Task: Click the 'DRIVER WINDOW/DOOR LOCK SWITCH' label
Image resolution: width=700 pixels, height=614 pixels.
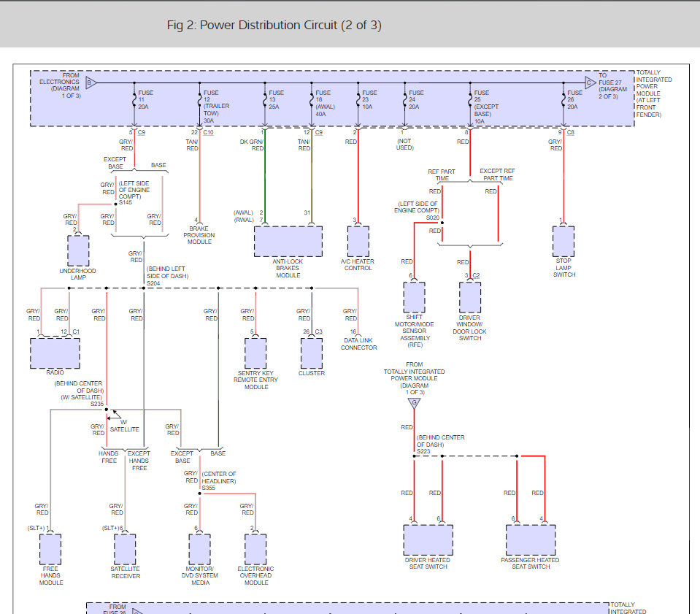Action: click(x=469, y=328)
